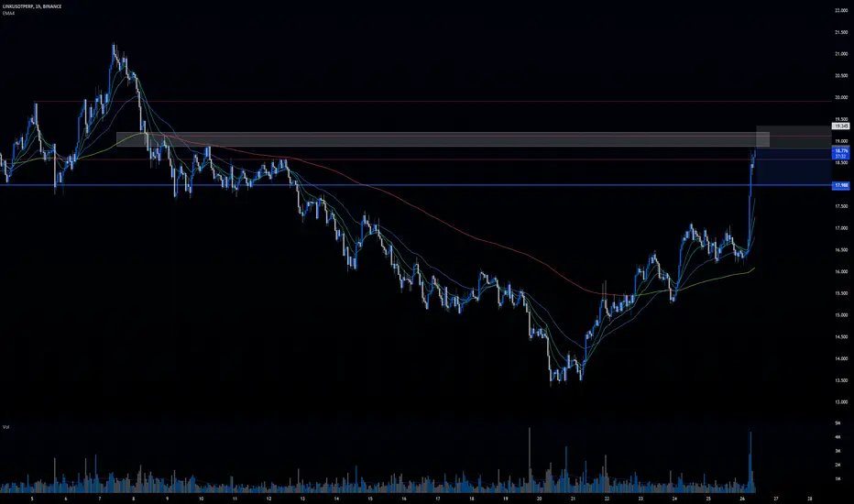Image resolution: width=854 pixels, height=504 pixels.
Task: Click the 17.000 price axis label
Action: point(841,228)
